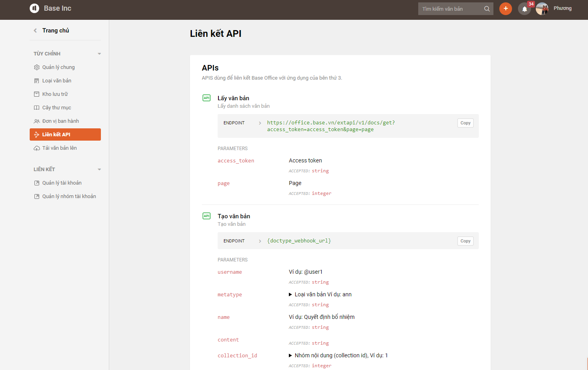The image size is (588, 370).
Task: Open Đơn vị ban hành menu item
Action: click(x=65, y=121)
